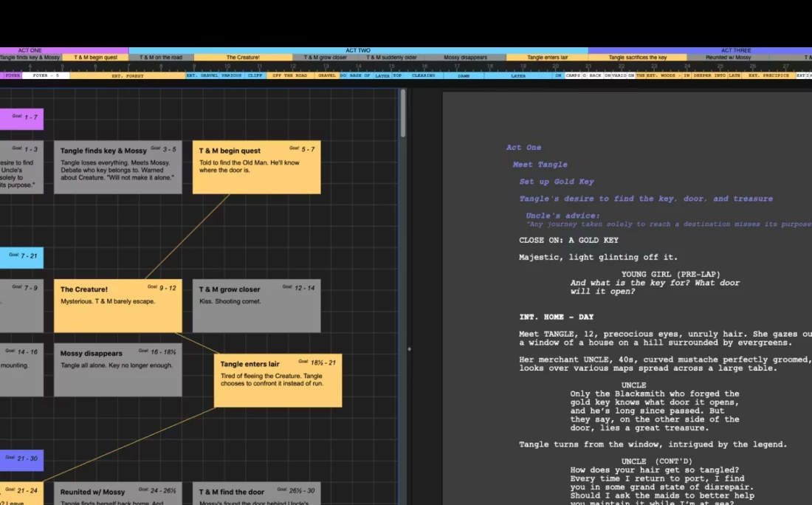Select 'The Creature!' yellow beat card

click(x=117, y=305)
